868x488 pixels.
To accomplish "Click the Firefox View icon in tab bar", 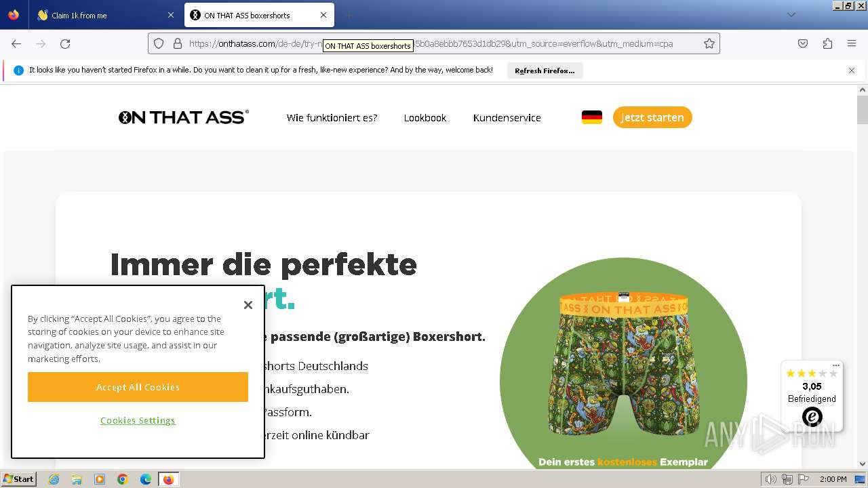I will point(14,15).
